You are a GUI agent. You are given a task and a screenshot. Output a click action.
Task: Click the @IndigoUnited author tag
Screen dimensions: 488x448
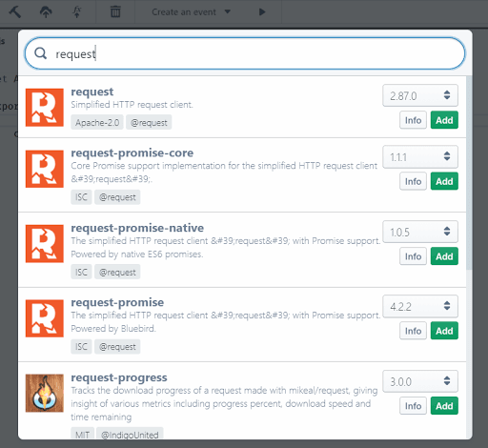(x=130, y=434)
